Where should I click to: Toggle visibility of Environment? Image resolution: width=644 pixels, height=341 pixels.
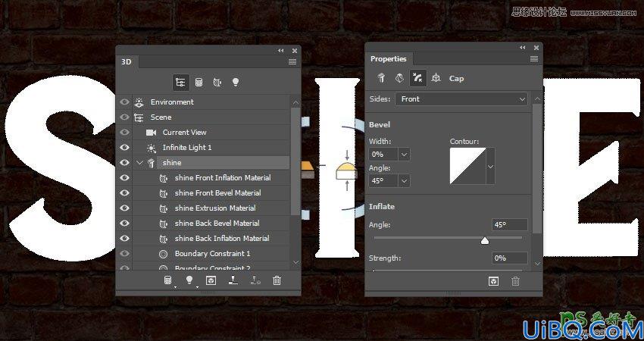pos(124,102)
